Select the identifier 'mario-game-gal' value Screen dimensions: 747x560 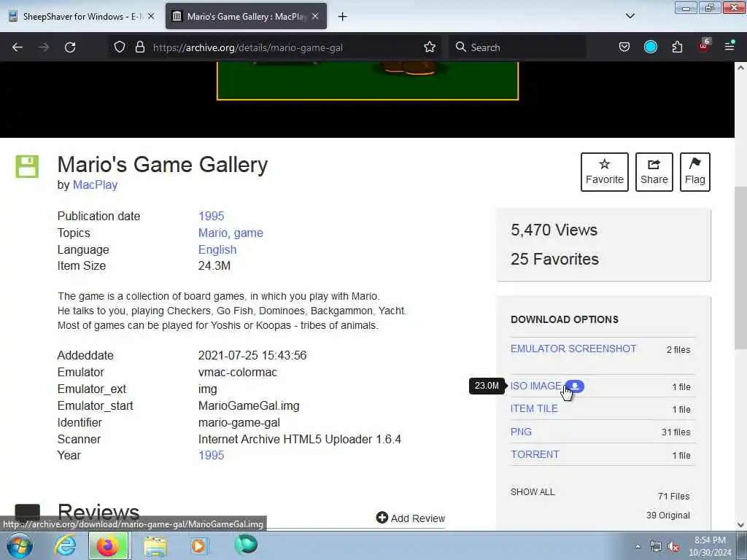tap(239, 423)
